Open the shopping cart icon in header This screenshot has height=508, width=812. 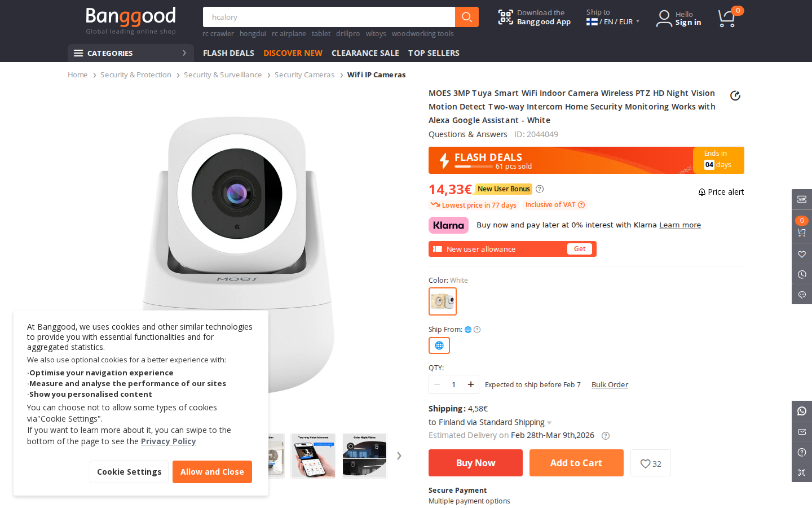726,19
